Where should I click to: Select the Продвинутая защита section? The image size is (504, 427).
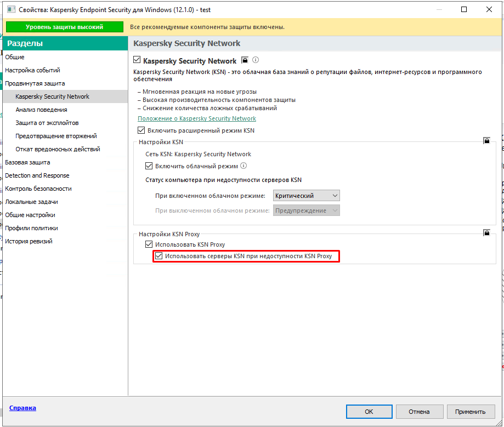click(x=65, y=83)
